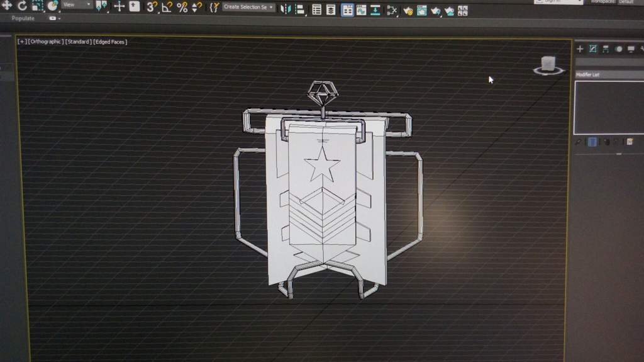Click Remove Modifier trash icon

click(616, 142)
